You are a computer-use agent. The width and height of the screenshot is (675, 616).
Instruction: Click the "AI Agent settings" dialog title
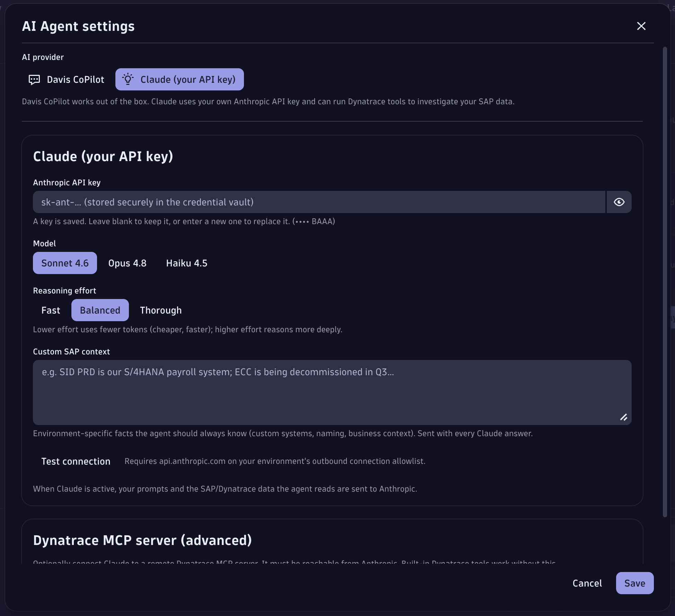78,26
